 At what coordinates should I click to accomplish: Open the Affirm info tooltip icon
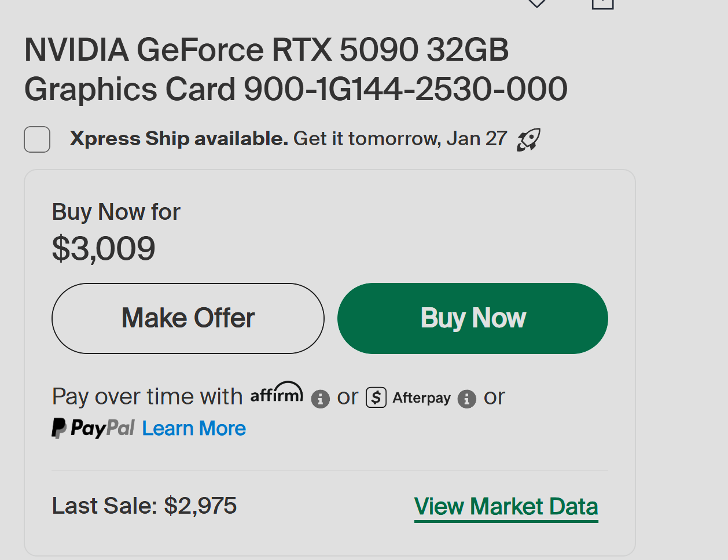(x=320, y=399)
